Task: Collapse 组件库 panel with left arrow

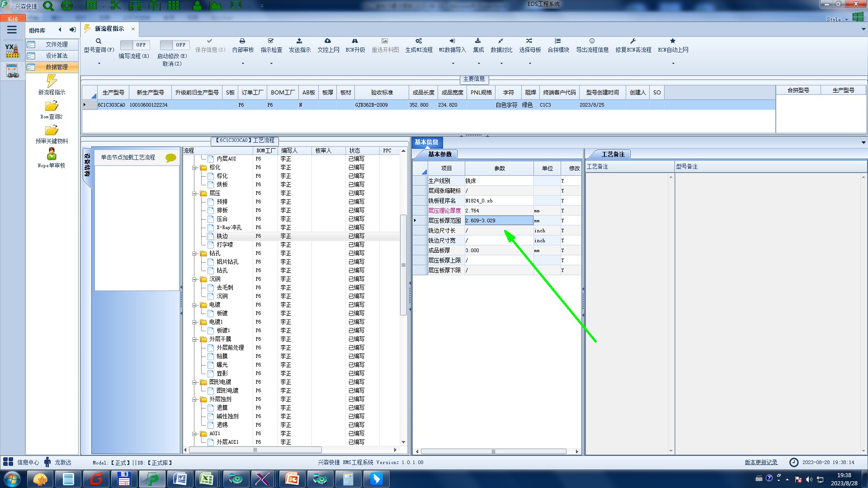Action: point(60,30)
